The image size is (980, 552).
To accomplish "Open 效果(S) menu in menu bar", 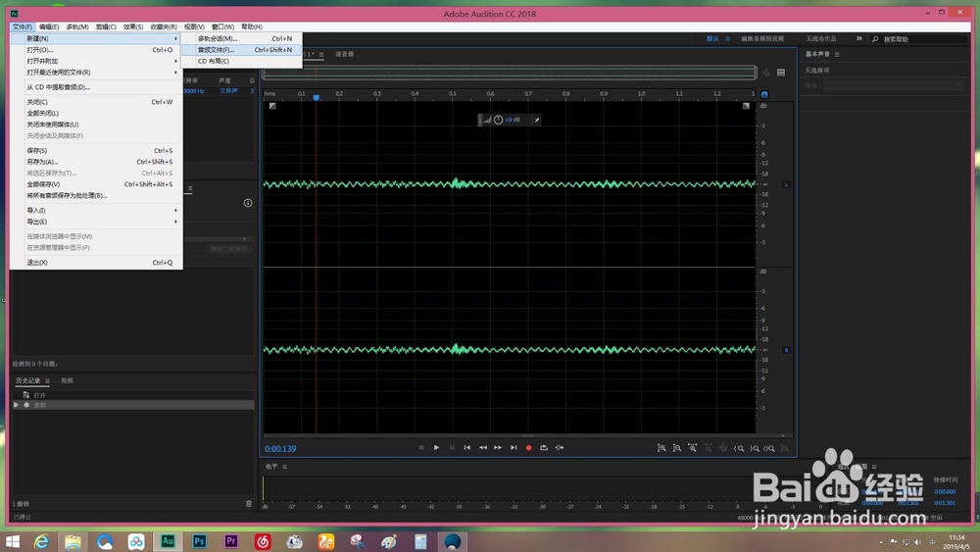I will pyautogui.click(x=133, y=26).
